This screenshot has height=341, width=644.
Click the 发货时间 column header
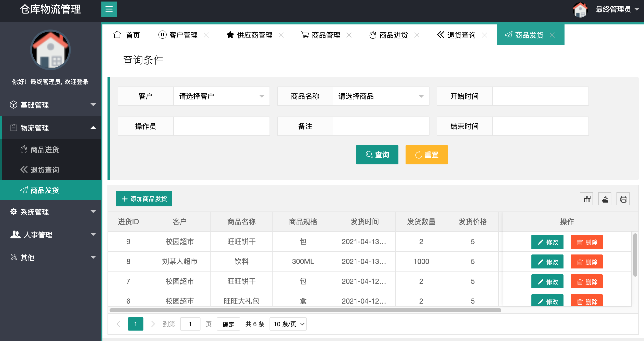click(365, 222)
